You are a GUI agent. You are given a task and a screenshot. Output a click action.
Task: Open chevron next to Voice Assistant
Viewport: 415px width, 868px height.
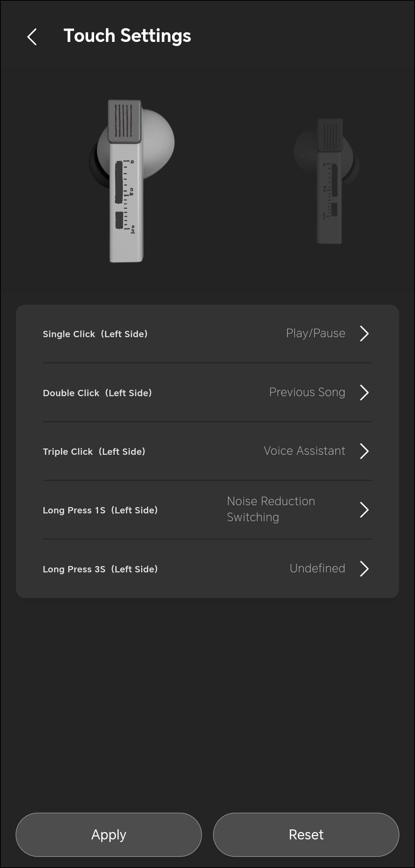point(364,451)
